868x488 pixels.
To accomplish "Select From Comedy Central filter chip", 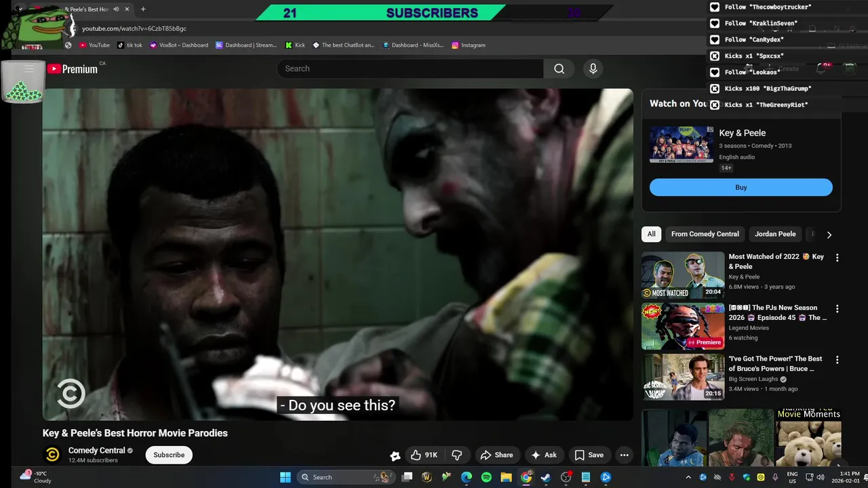I will [x=705, y=234].
